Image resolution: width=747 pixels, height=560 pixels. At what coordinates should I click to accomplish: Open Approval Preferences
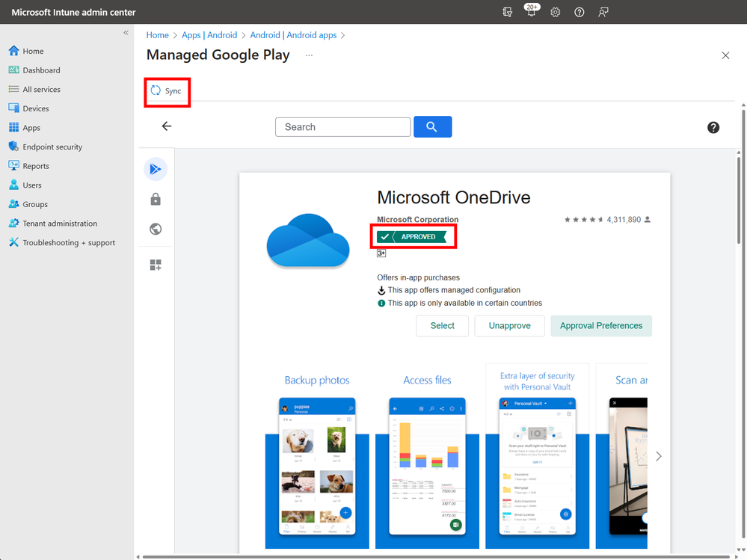pos(600,326)
